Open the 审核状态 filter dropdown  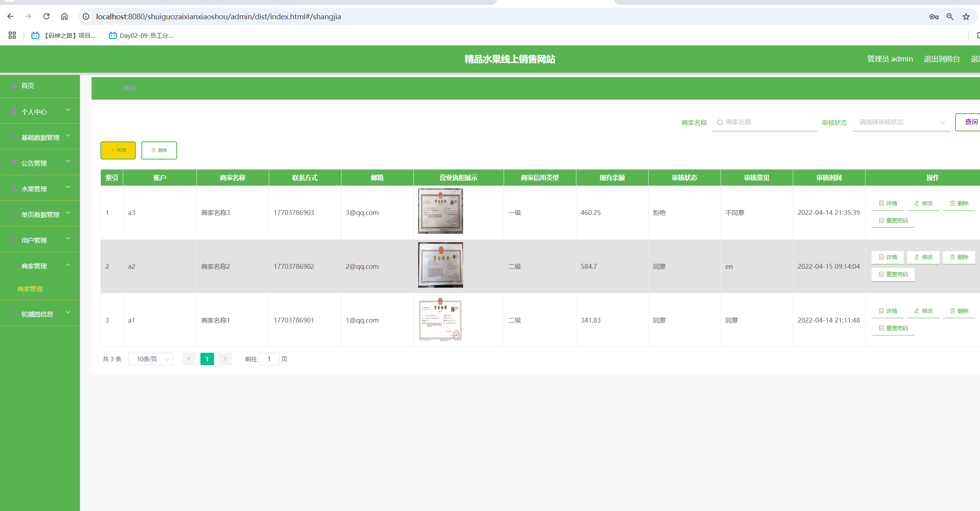coord(901,122)
